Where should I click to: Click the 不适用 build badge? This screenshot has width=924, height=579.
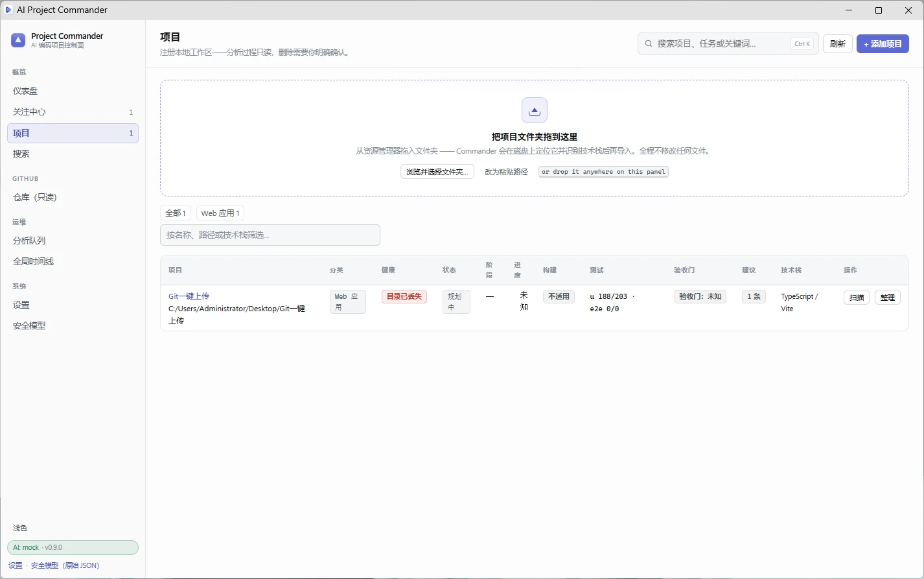pyautogui.click(x=559, y=296)
